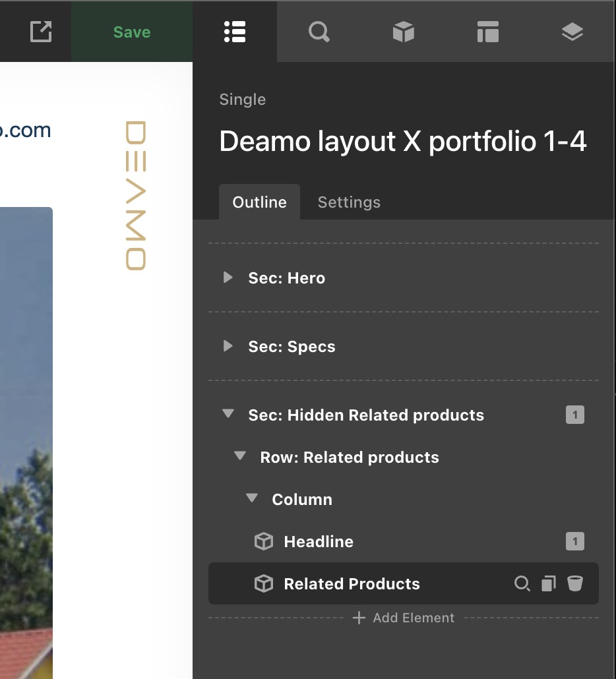Open the layout templates icon in toolbar

click(488, 32)
